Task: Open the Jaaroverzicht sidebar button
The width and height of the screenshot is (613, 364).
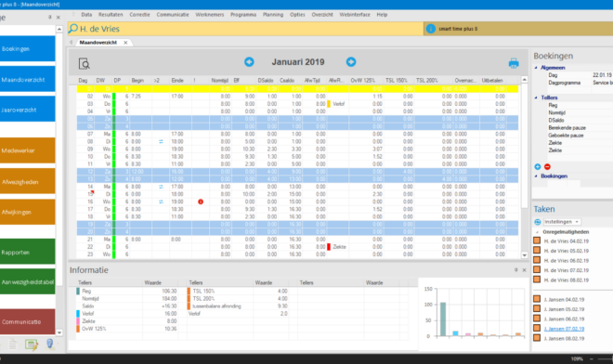Action: tap(27, 110)
